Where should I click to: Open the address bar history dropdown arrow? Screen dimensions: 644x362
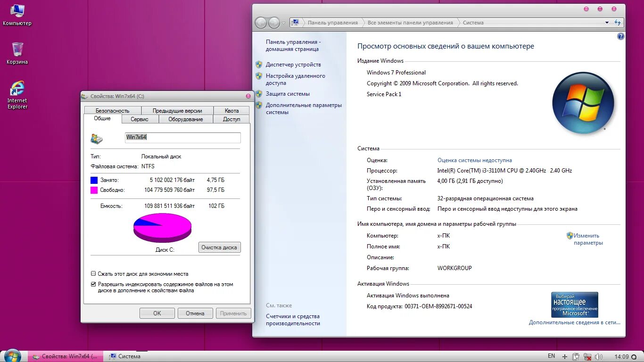click(x=607, y=23)
